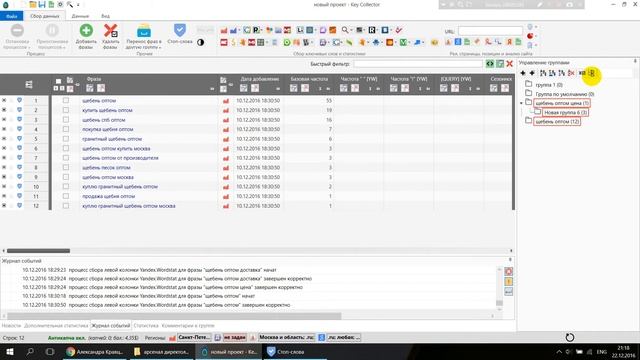
Task: Select 'Группа по умолчанию (0)' group
Action: tap(564, 94)
